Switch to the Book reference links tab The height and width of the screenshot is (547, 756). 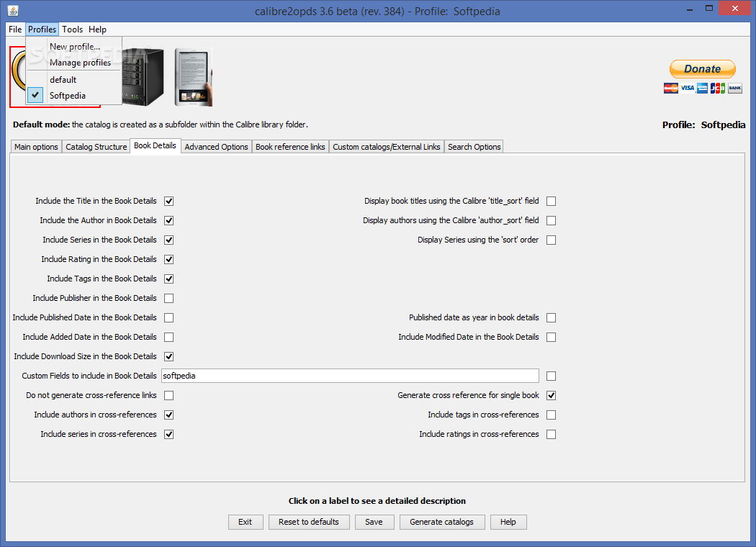coord(290,147)
